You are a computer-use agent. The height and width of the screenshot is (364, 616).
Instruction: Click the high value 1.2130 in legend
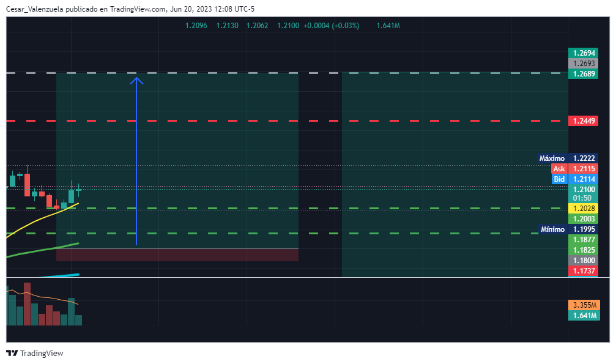tap(227, 26)
